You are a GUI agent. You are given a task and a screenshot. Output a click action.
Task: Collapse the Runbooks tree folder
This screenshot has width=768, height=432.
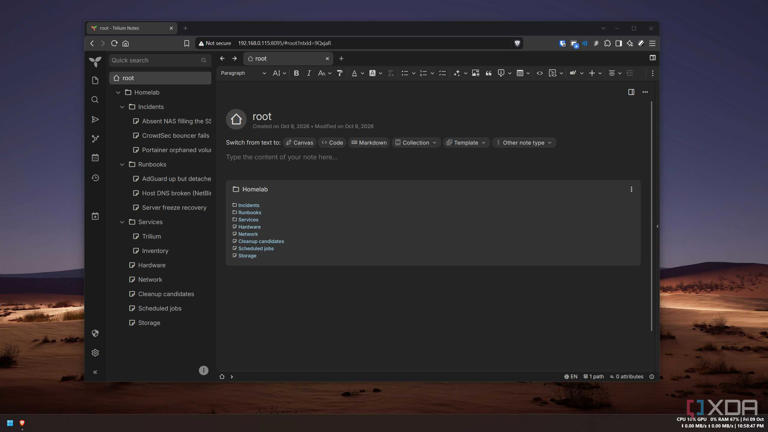coord(122,165)
